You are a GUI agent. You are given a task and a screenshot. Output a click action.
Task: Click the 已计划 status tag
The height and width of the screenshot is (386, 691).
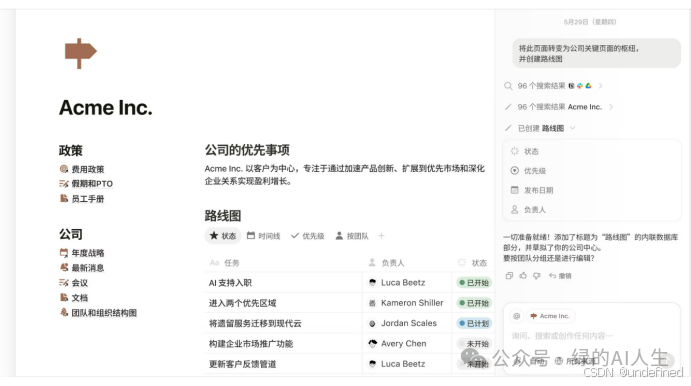(x=474, y=323)
